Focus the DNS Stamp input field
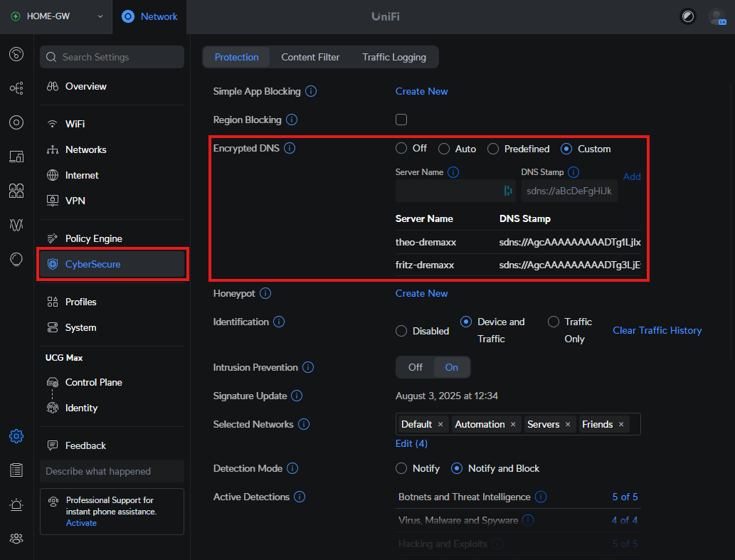 (x=569, y=191)
